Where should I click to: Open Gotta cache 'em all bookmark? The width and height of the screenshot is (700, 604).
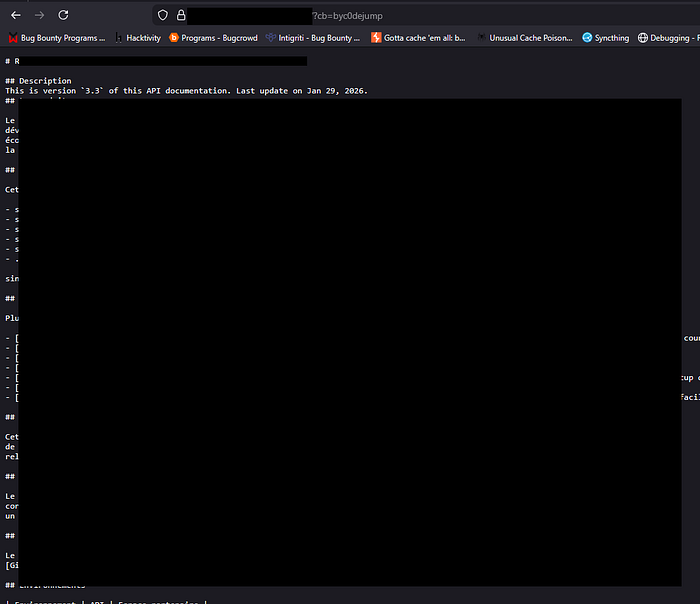(x=418, y=38)
